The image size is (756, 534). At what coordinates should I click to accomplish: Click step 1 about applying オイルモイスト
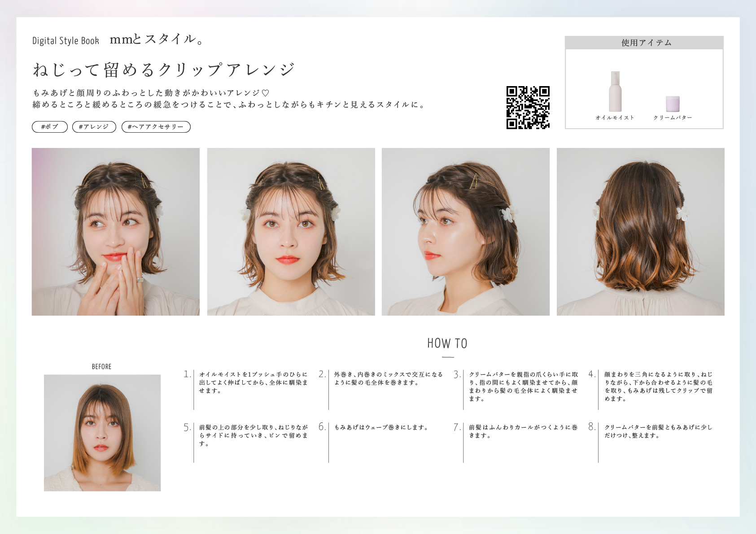coord(253,382)
